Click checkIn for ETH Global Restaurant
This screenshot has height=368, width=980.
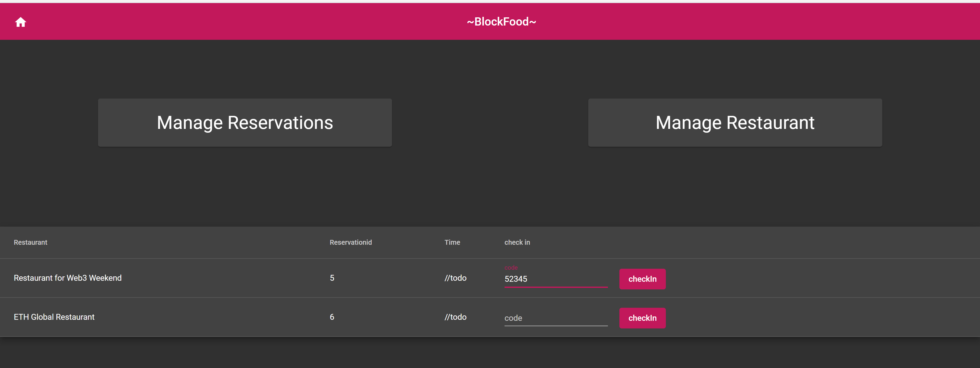pos(642,318)
